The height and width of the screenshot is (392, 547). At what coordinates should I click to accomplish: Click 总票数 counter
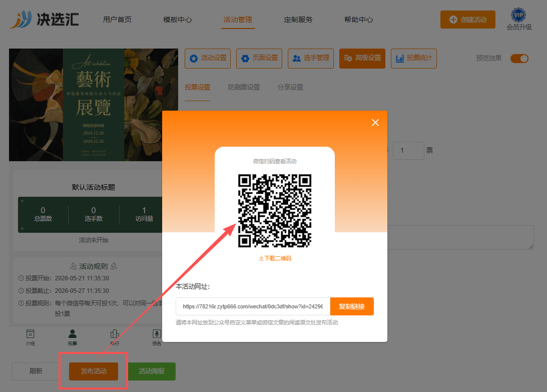pos(43,214)
